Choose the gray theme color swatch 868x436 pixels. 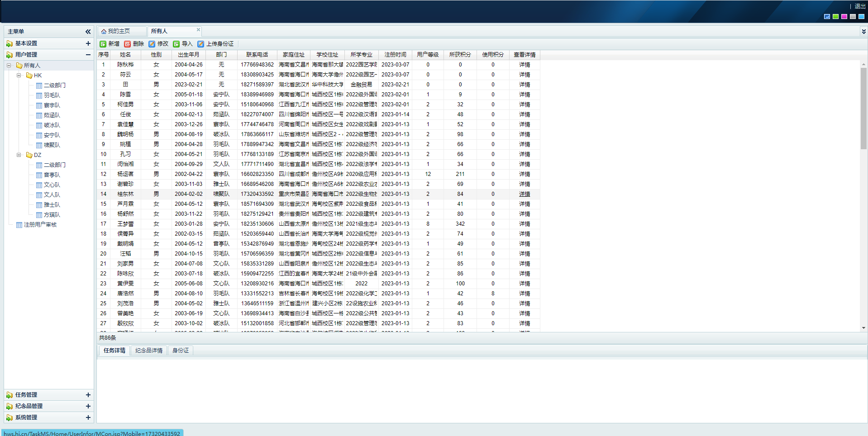point(853,17)
